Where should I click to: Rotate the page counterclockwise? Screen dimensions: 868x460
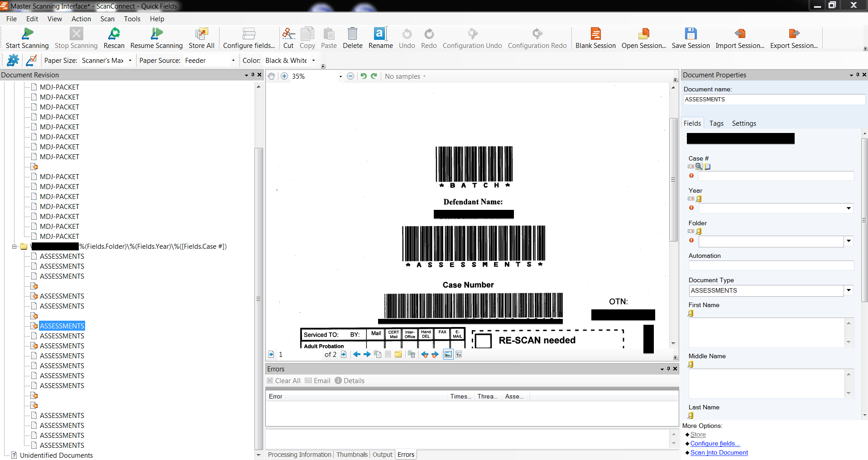364,76
